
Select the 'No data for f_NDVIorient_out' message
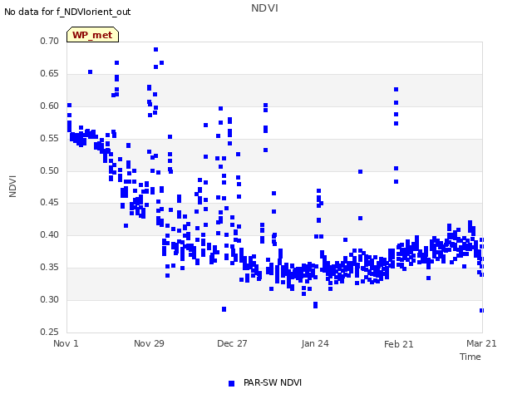67,12
